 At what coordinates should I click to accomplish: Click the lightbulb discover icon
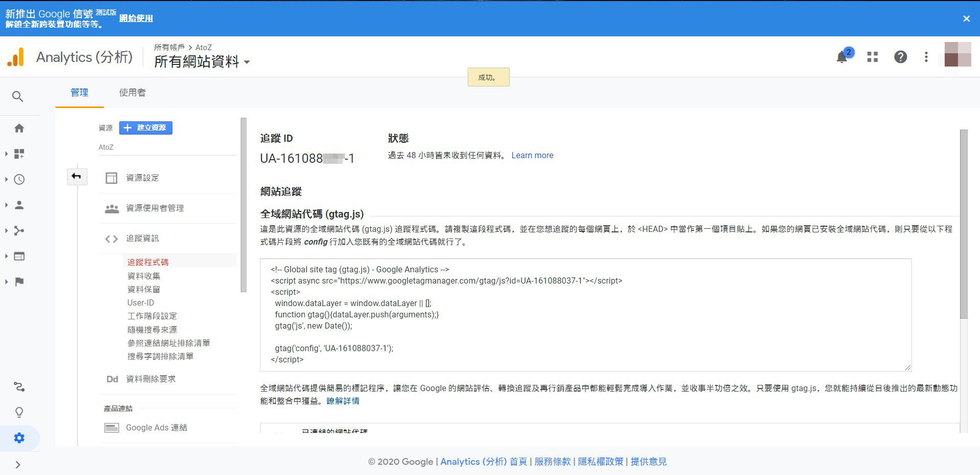(x=19, y=413)
